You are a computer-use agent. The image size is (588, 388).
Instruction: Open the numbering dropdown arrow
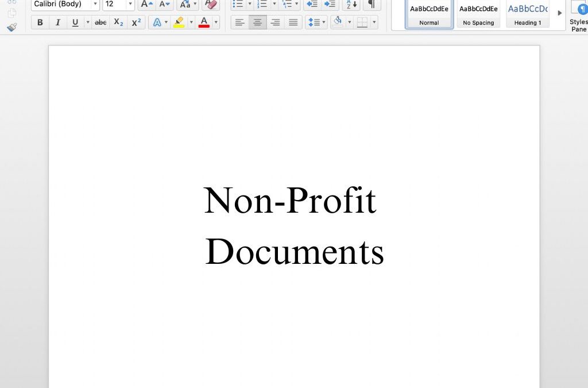(274, 4)
